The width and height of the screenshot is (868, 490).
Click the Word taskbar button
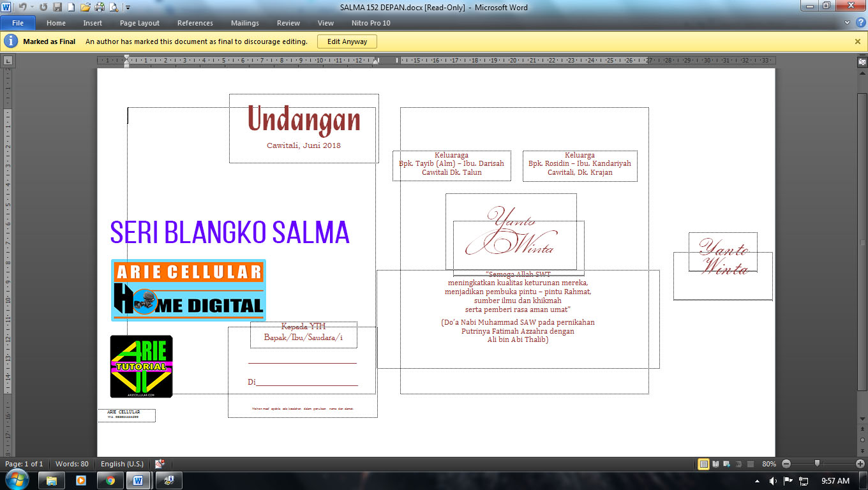pos(138,480)
